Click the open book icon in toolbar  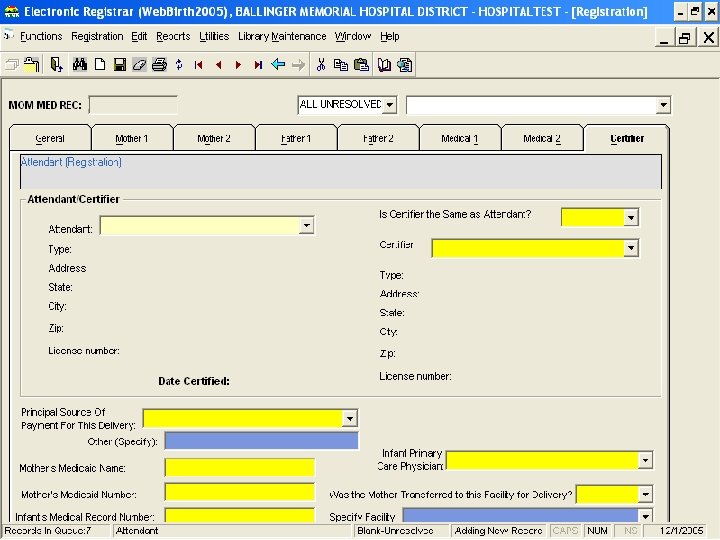coord(384,65)
